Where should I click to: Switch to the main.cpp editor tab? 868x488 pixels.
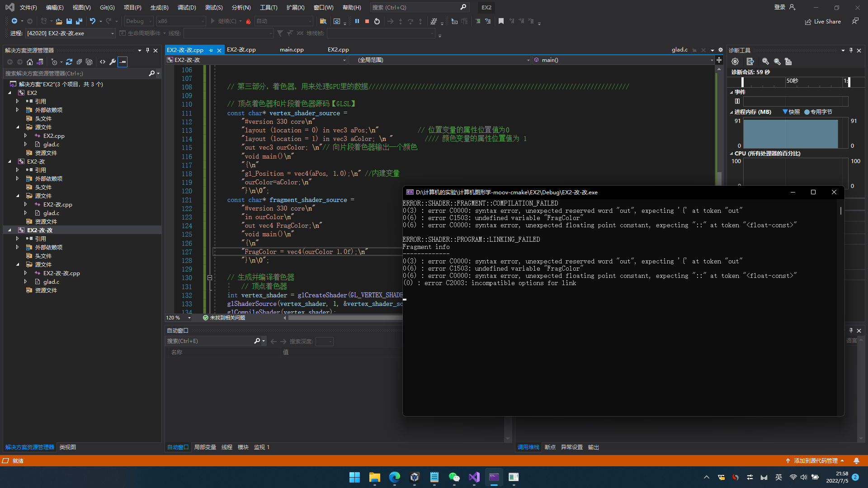[x=292, y=50]
